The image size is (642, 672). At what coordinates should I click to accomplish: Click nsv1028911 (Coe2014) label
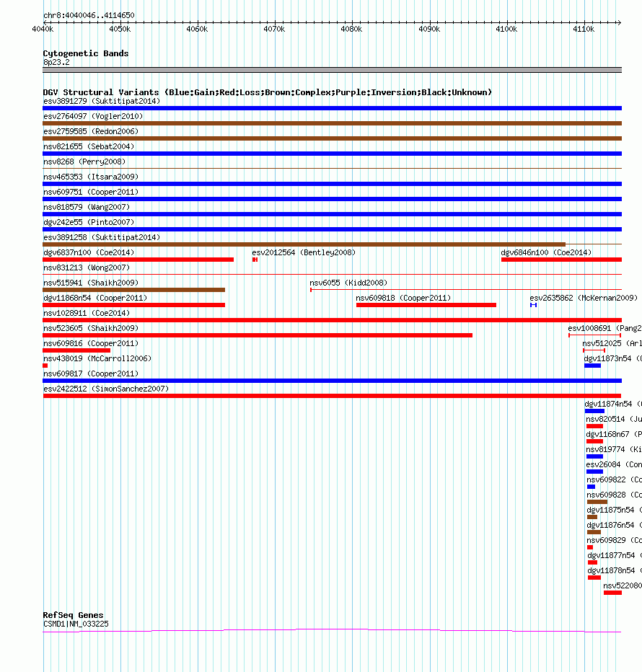(x=87, y=313)
